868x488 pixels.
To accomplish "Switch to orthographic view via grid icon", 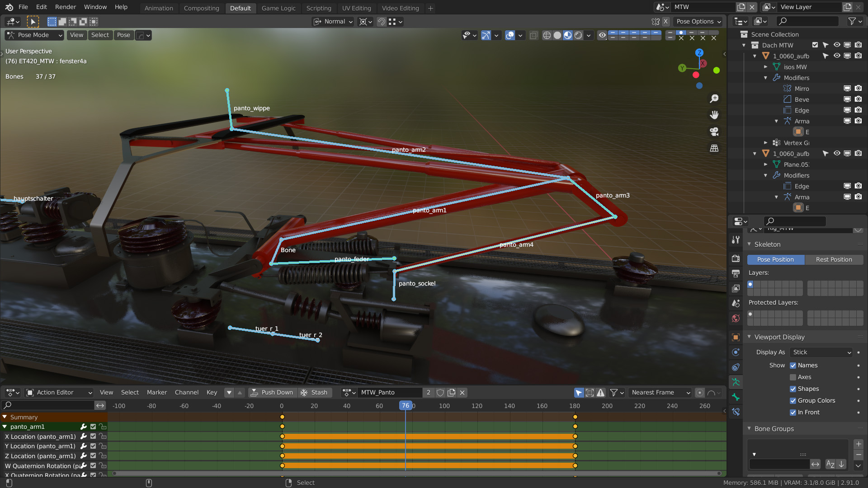I will [x=714, y=148].
